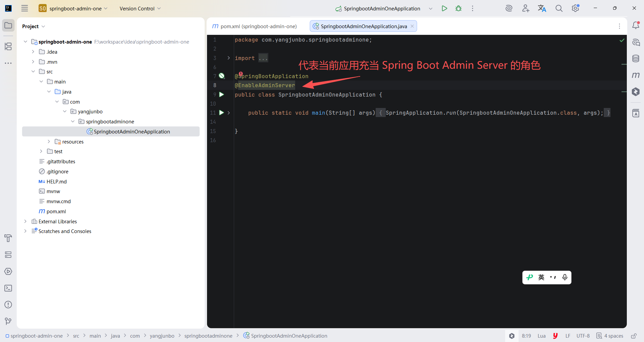The width and height of the screenshot is (644, 342).
Task: Open the Project view dropdown
Action: pyautogui.click(x=34, y=26)
